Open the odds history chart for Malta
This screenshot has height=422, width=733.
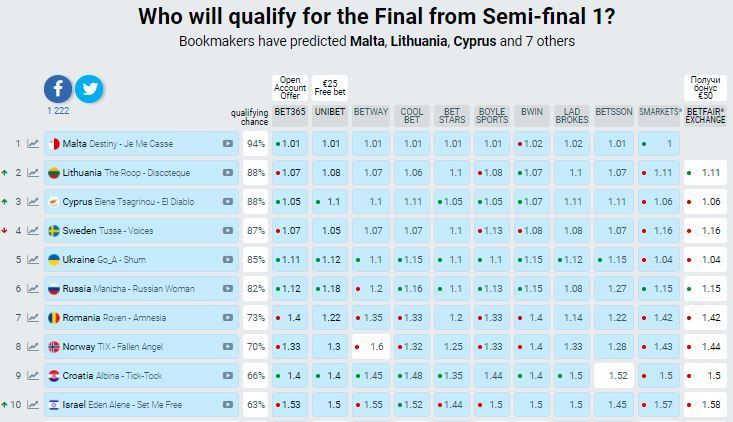click(33, 144)
